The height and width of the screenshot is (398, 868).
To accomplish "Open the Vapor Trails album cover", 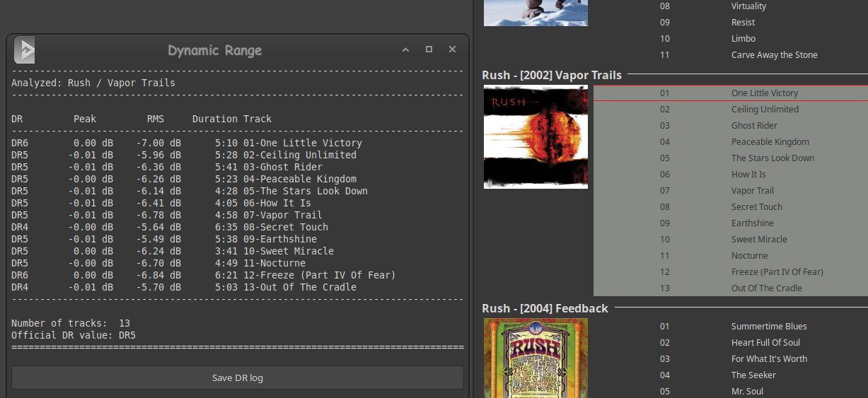I will (536, 137).
